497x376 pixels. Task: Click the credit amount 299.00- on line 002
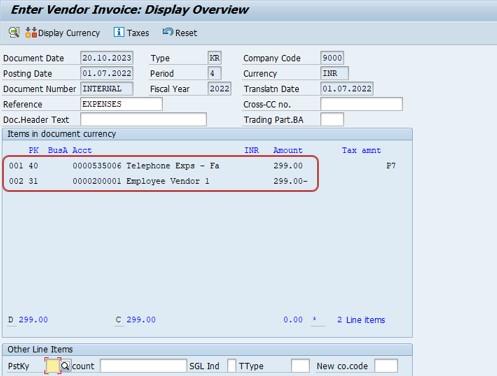pos(290,181)
